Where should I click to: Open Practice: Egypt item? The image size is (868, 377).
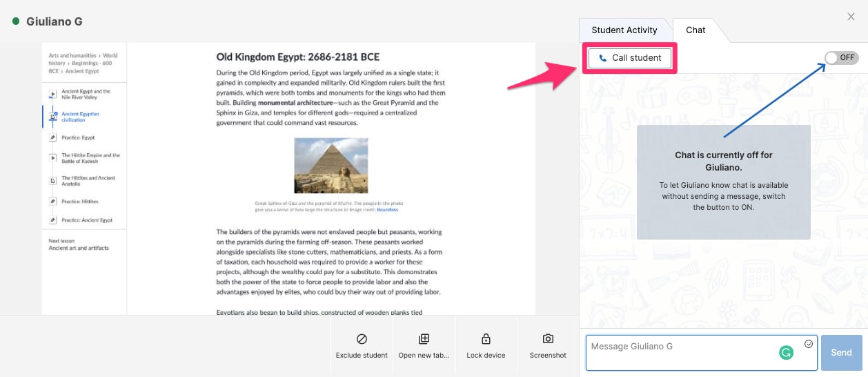78,137
